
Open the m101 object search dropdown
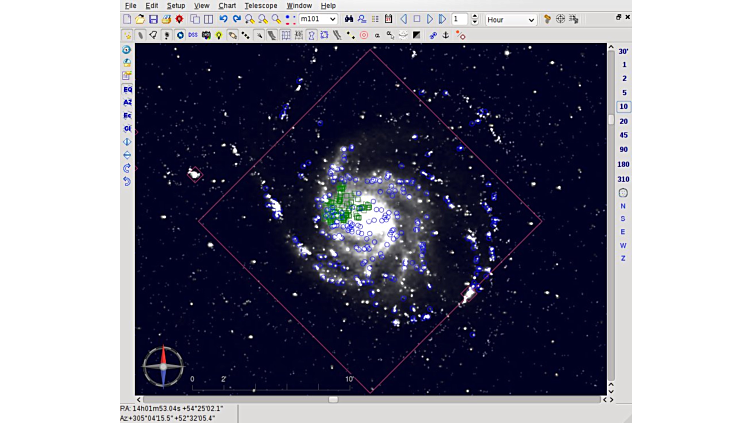tap(332, 19)
